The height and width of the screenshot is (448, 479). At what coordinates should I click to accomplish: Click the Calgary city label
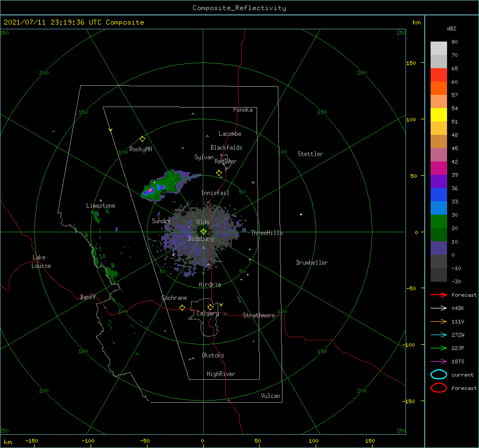click(208, 313)
